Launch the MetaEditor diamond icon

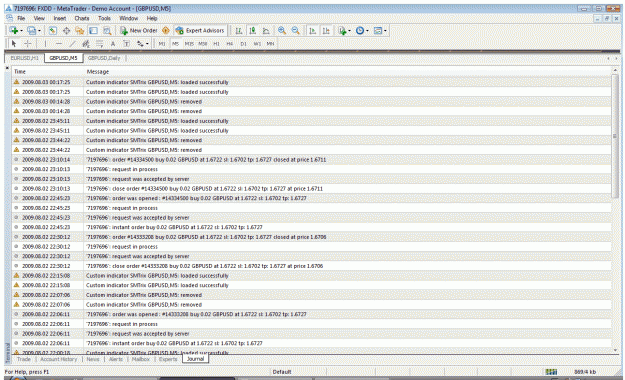tap(166, 31)
